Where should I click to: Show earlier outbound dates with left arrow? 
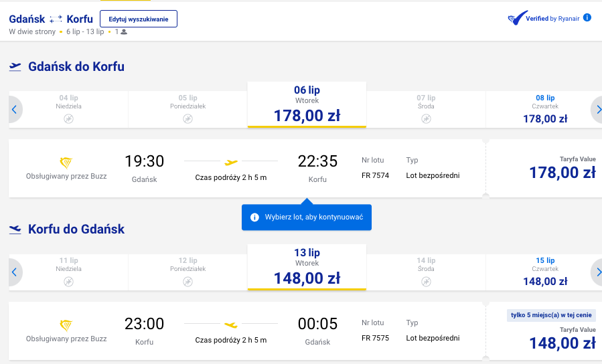(x=15, y=110)
